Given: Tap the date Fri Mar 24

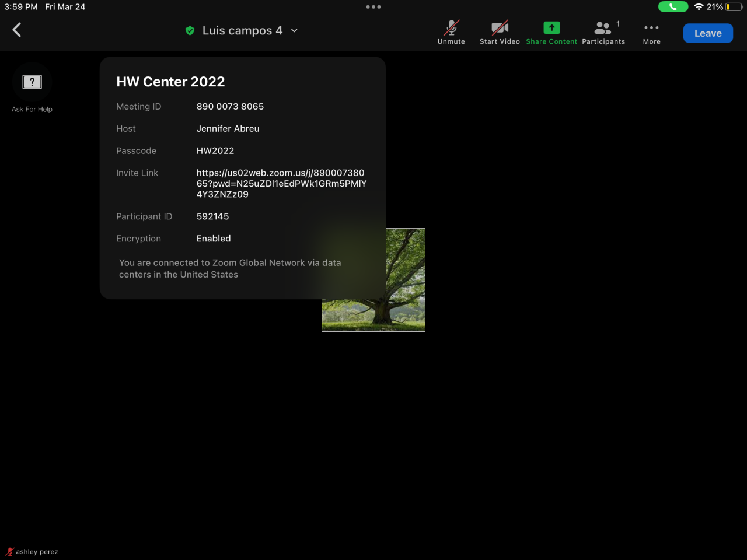Looking at the screenshot, I should click(x=65, y=7).
